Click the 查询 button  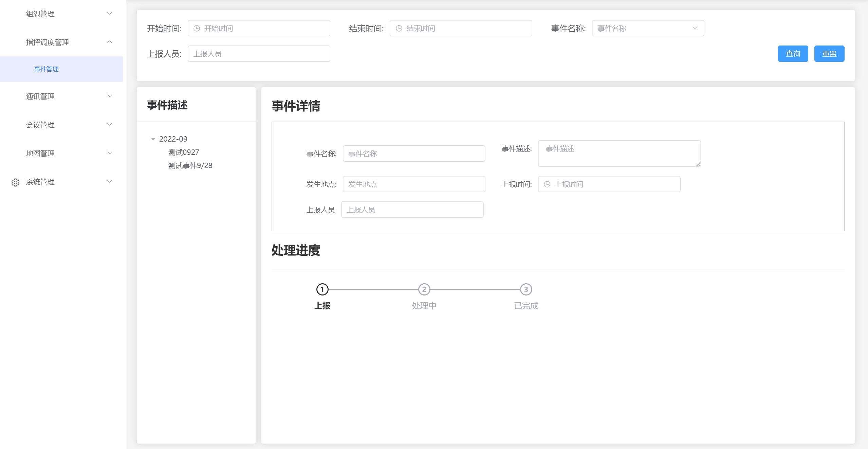pos(793,54)
